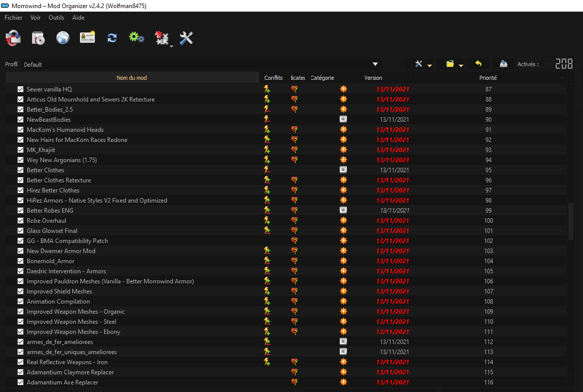Click the yellow undo arrow icon
This screenshot has height=392, width=583.
tap(478, 64)
